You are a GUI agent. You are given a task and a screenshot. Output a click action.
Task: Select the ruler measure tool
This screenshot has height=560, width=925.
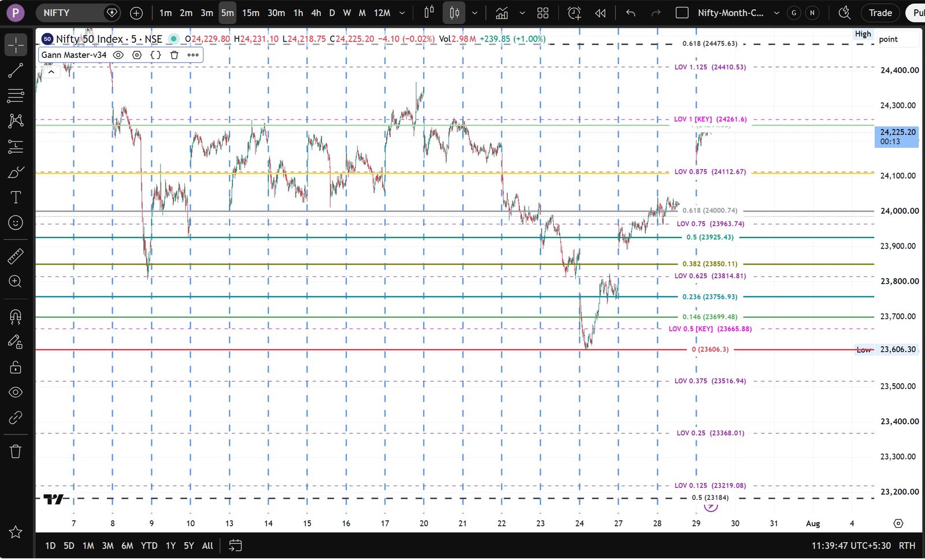[x=16, y=256]
